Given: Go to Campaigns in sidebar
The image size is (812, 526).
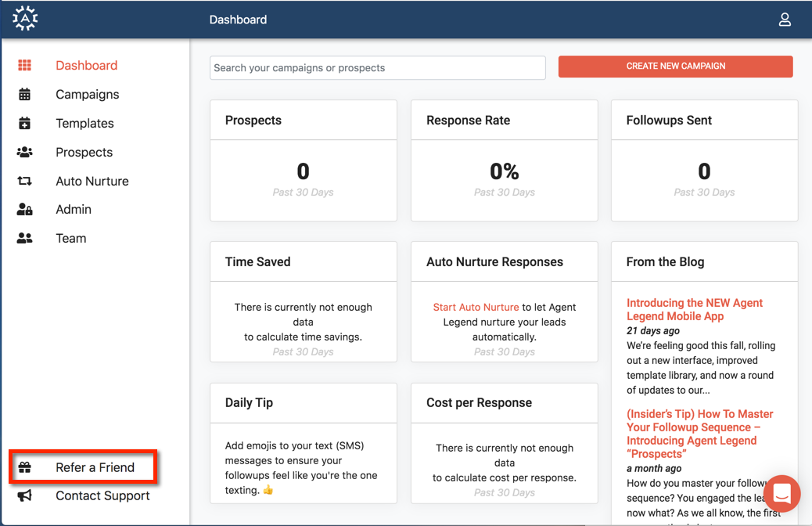Looking at the screenshot, I should [x=88, y=95].
